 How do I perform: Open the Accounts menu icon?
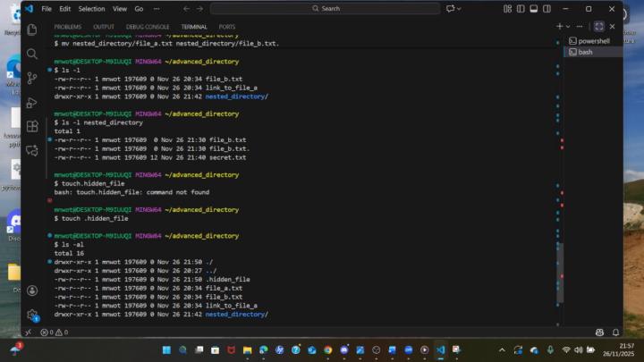tap(32, 290)
